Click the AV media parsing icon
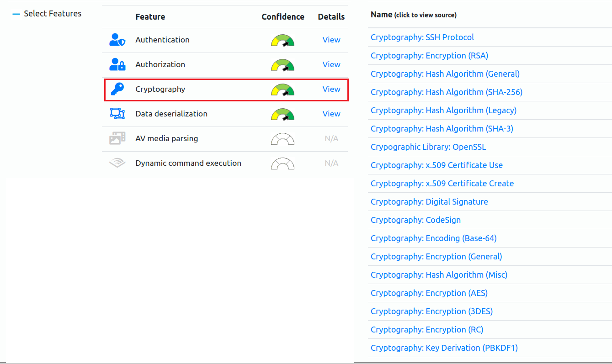The height and width of the screenshot is (364, 612). click(117, 138)
